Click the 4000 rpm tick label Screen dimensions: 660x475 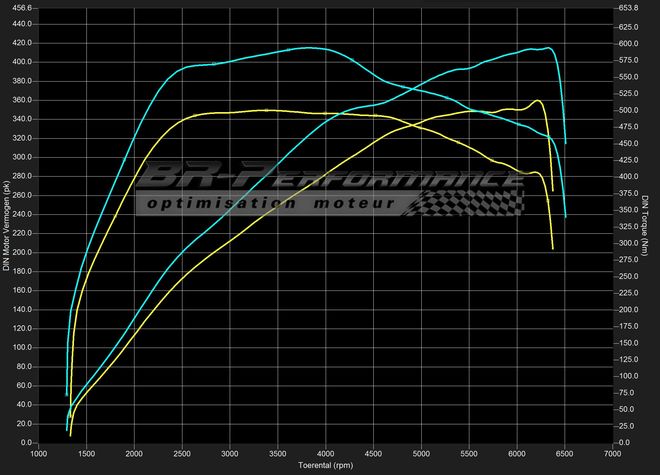click(325, 454)
